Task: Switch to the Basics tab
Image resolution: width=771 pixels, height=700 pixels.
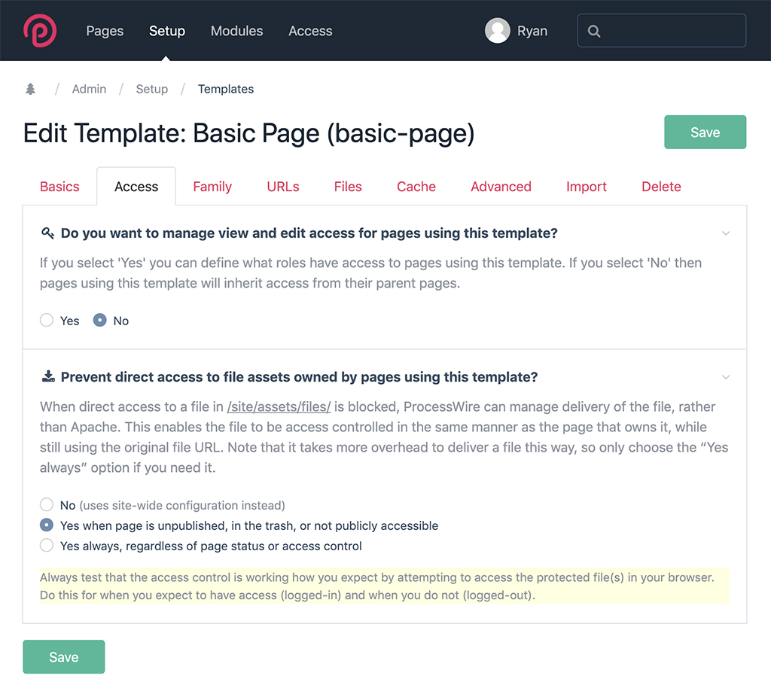Action: coord(59,187)
